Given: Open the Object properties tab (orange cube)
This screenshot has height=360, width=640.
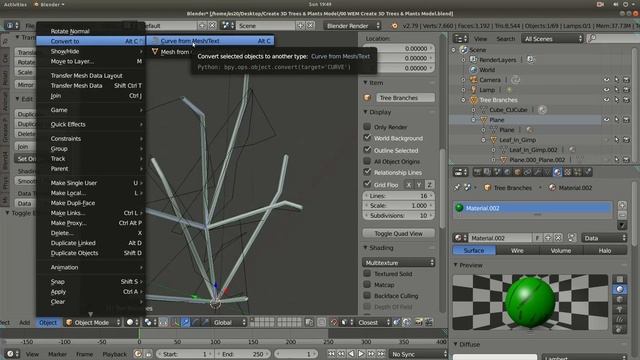Looking at the screenshot, I should click(x=518, y=172).
